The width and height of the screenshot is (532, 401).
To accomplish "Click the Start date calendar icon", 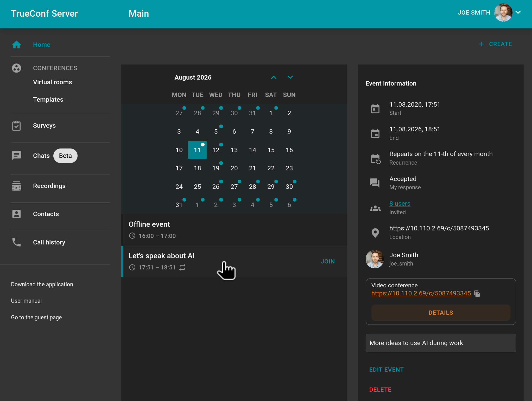I will (x=375, y=109).
